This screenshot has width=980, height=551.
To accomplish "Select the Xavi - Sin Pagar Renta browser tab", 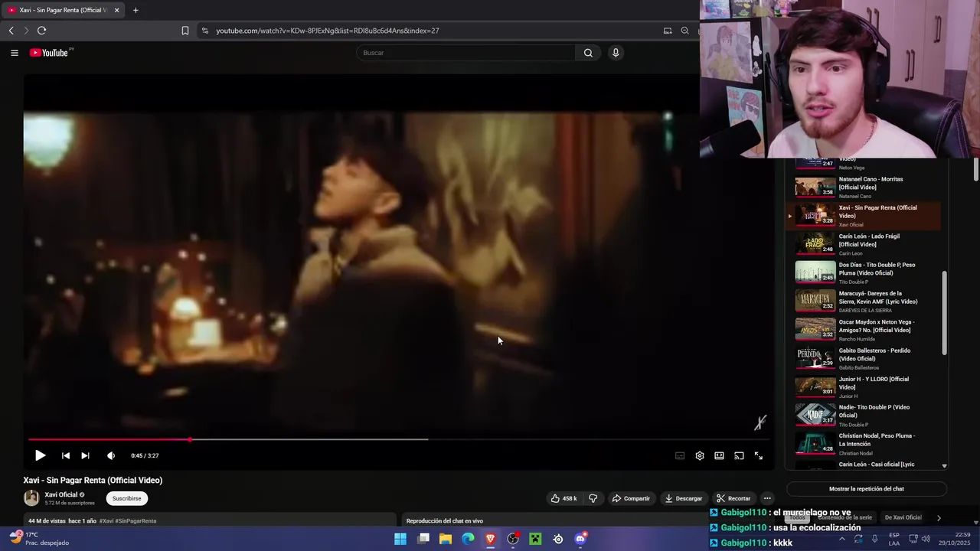I will click(63, 10).
